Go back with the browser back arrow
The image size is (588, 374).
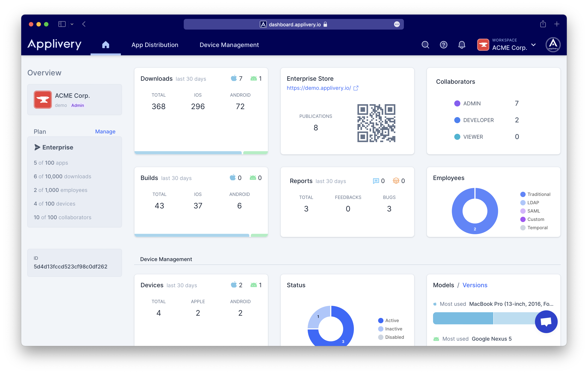(x=84, y=24)
